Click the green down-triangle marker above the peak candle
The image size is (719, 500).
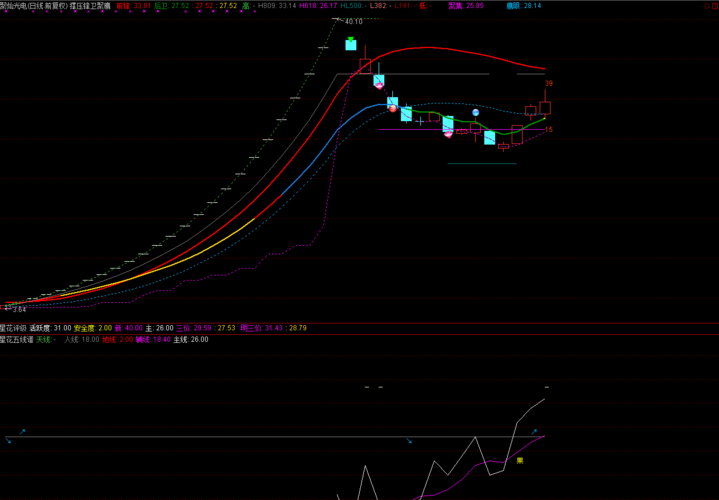pos(351,39)
